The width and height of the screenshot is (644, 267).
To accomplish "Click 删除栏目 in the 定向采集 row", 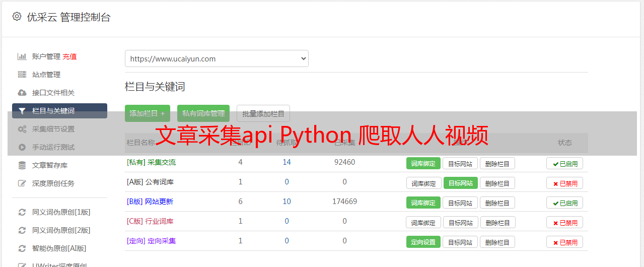I will pos(497,242).
